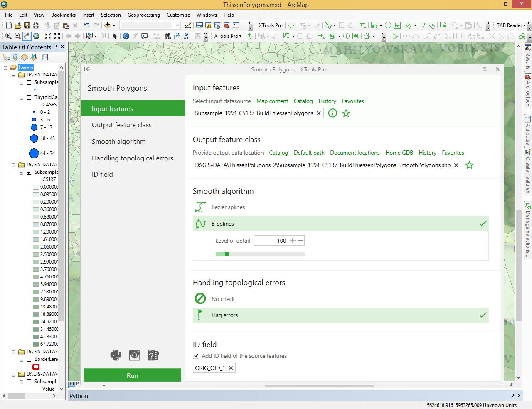Open the Python window toolbar icon
This screenshot has width=532, height=409.
click(236, 25)
